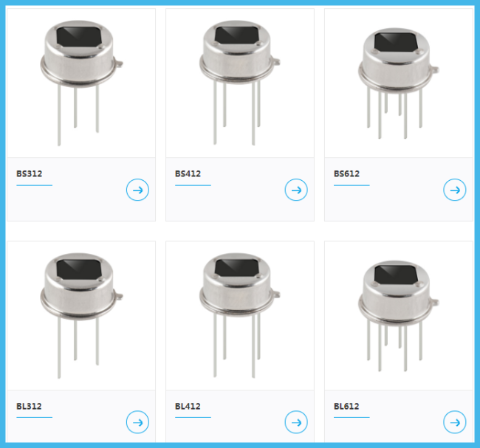Click the arrow icon on BS312 card
Image resolution: width=480 pixels, height=448 pixels.
pos(137,190)
